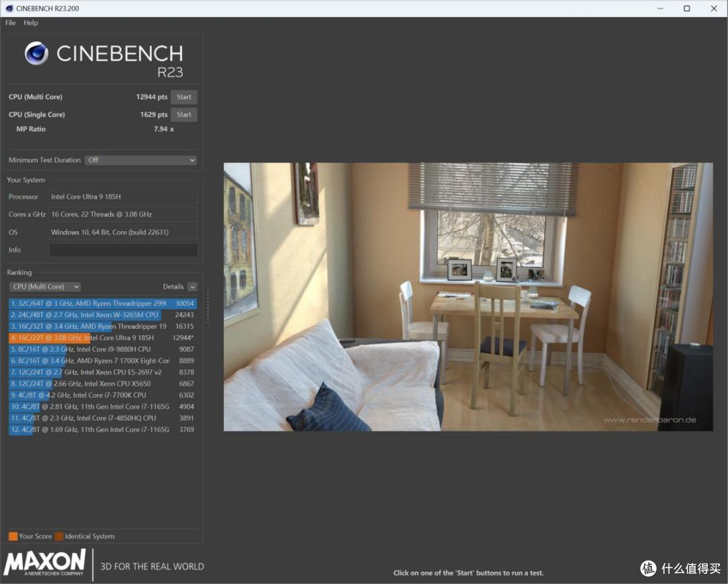Select the Cores x GHz field value
This screenshot has height=584, width=728.
[x=123, y=214]
